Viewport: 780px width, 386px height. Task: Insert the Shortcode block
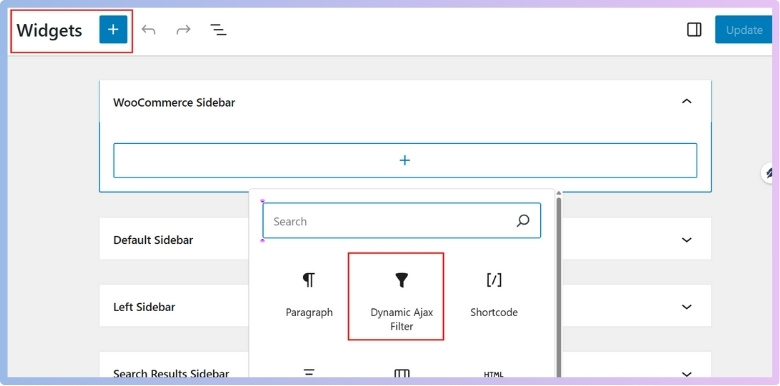pos(494,295)
